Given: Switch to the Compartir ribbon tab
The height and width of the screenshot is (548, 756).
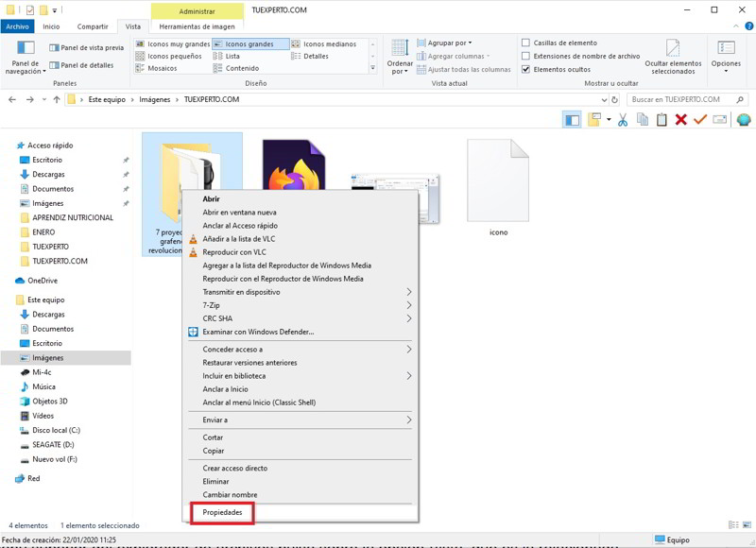Looking at the screenshot, I should pos(93,26).
